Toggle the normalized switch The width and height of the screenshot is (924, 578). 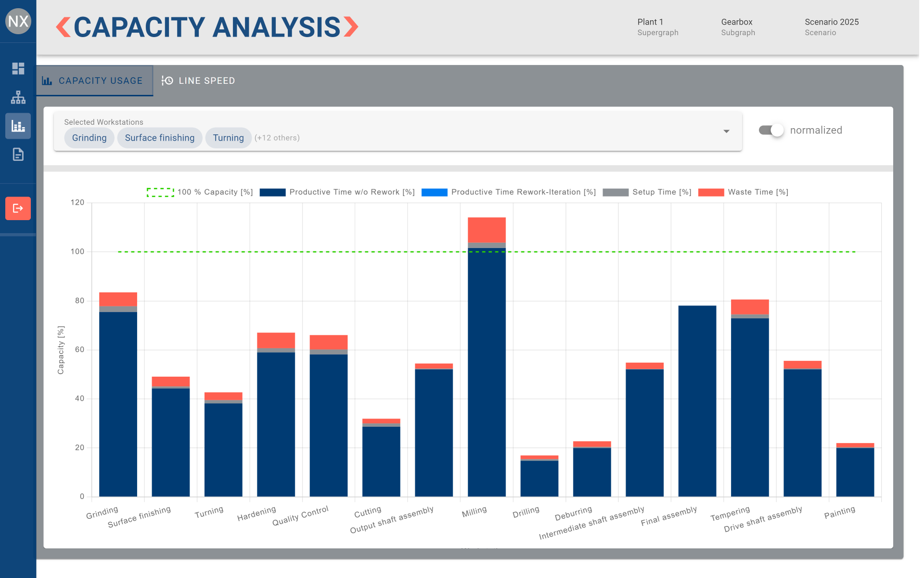point(771,131)
